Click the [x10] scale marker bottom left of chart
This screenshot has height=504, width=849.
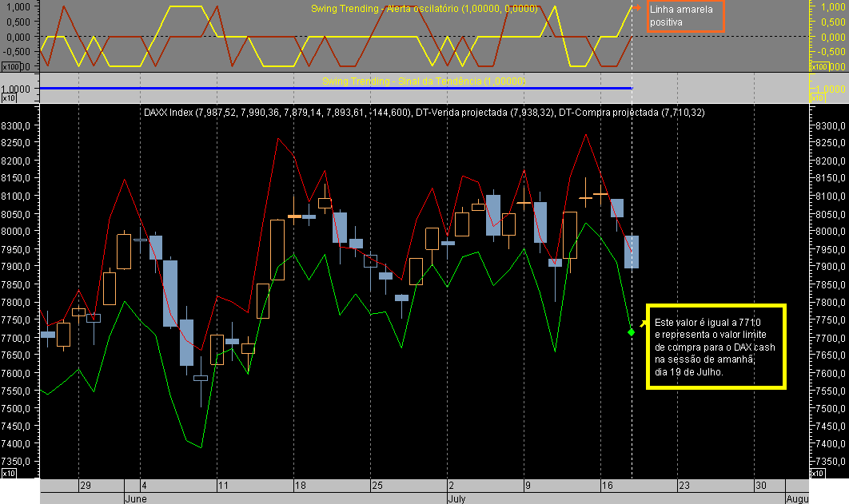[7, 474]
